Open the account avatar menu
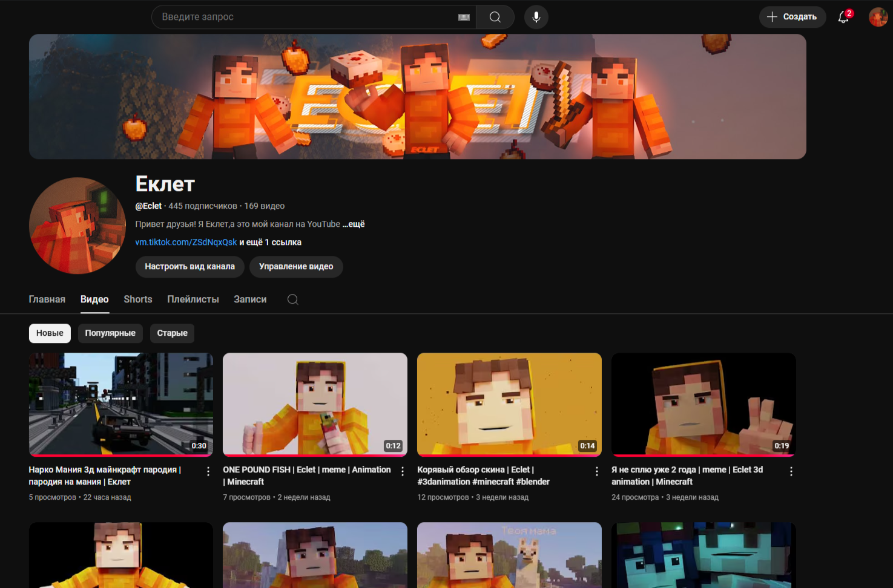The height and width of the screenshot is (588, 893). click(878, 17)
